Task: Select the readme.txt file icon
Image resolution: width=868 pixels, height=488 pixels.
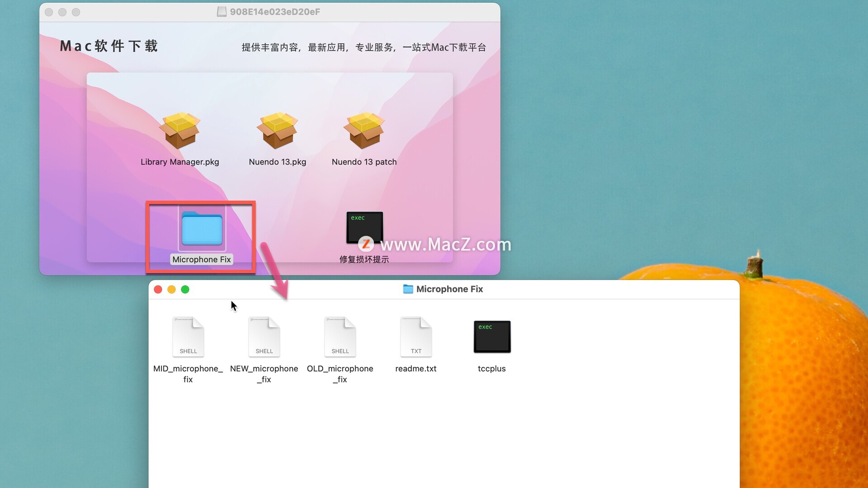Action: point(416,337)
